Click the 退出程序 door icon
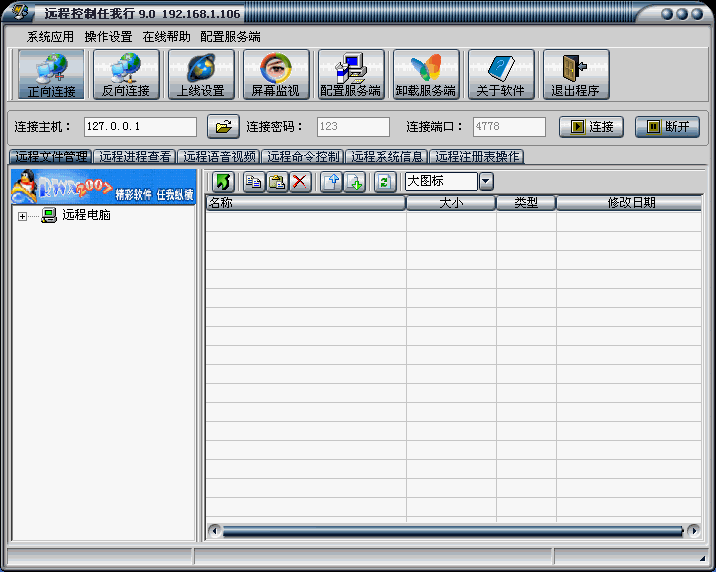Image resolution: width=716 pixels, height=572 pixels. [576, 75]
